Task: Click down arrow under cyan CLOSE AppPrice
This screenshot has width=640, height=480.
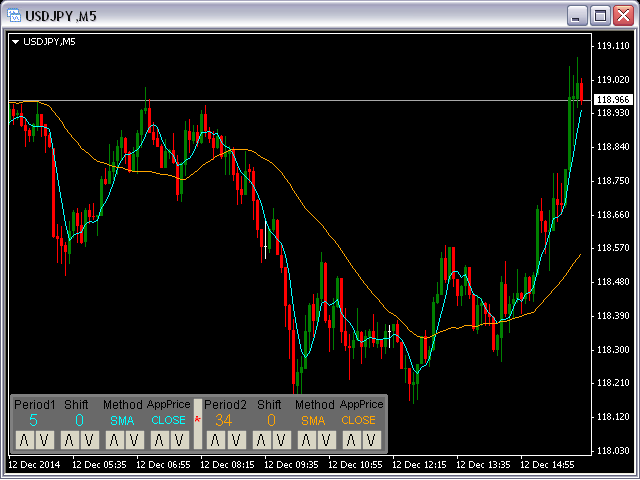Action: 178,440
